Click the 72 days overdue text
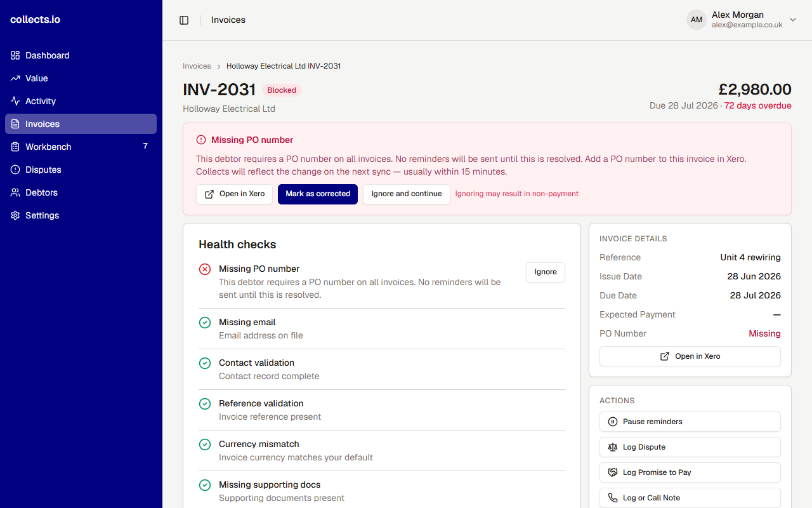 click(758, 105)
